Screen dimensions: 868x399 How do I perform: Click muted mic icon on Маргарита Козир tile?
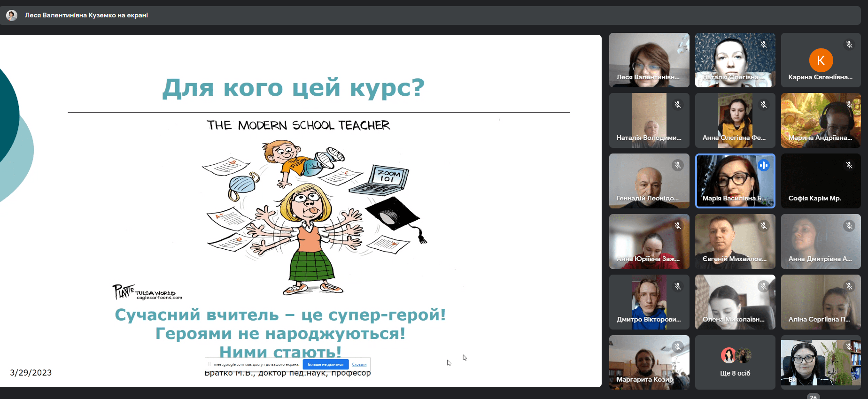tap(678, 346)
